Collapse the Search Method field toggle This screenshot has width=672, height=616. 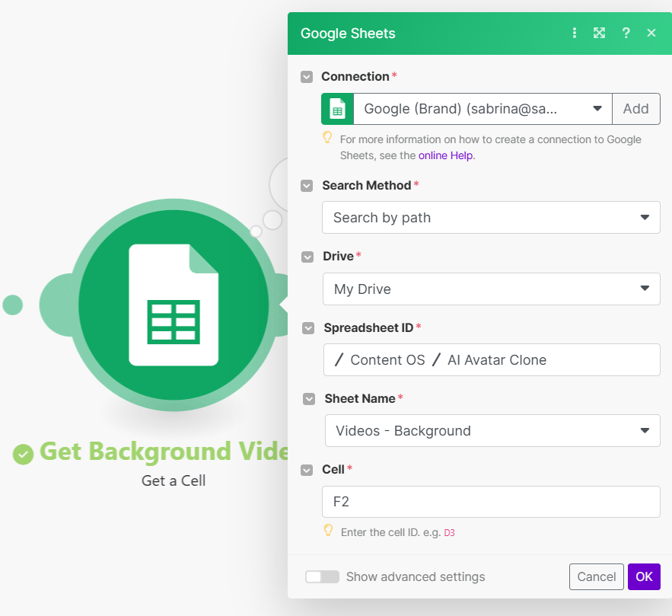point(307,186)
